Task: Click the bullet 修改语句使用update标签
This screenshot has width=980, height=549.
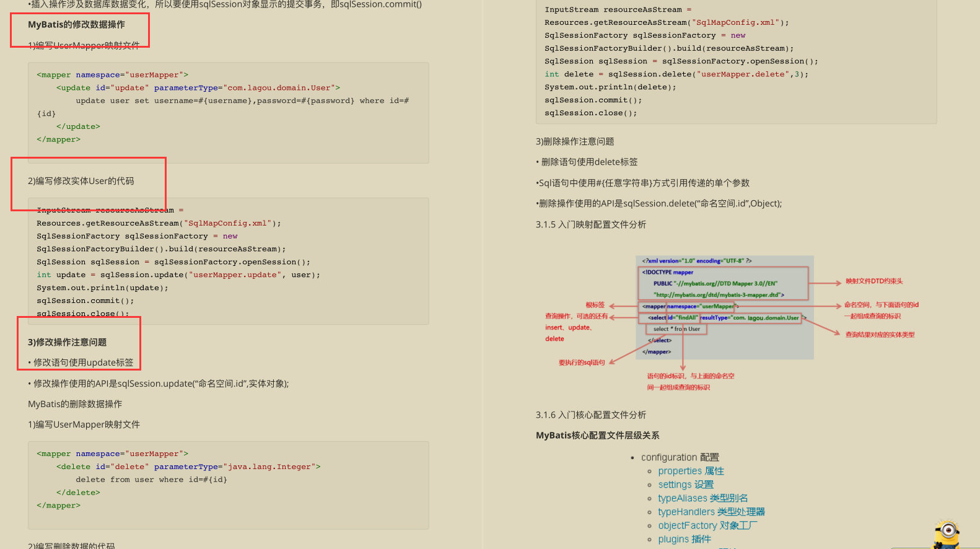Action: pyautogui.click(x=81, y=362)
